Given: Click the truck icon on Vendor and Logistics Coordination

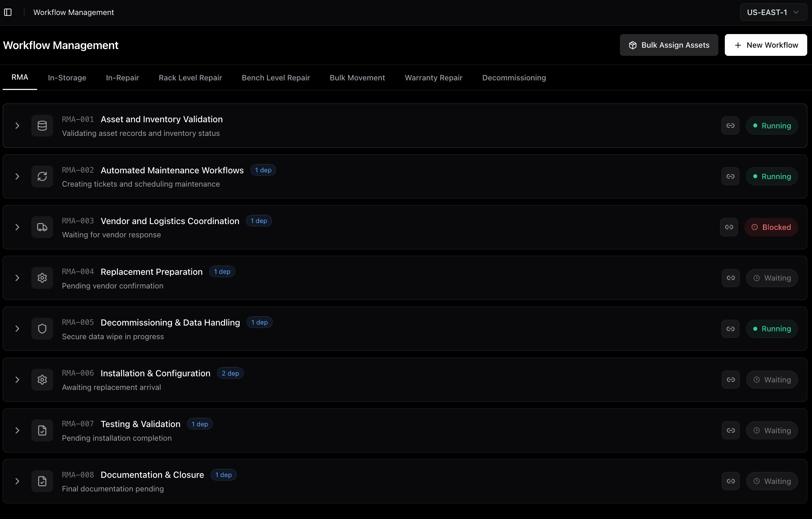Looking at the screenshot, I should [42, 227].
